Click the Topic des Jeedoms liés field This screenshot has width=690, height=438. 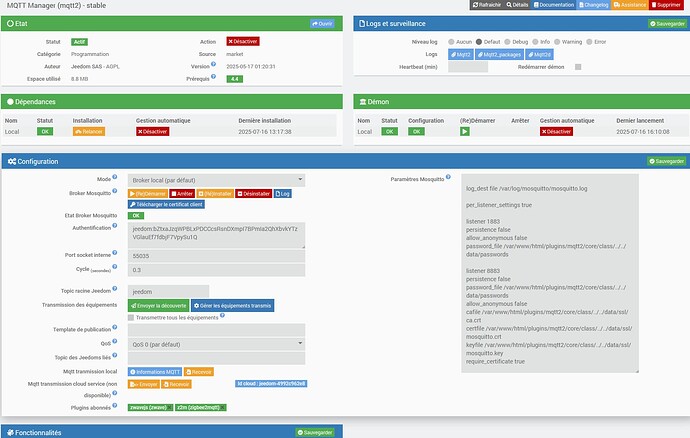216,358
